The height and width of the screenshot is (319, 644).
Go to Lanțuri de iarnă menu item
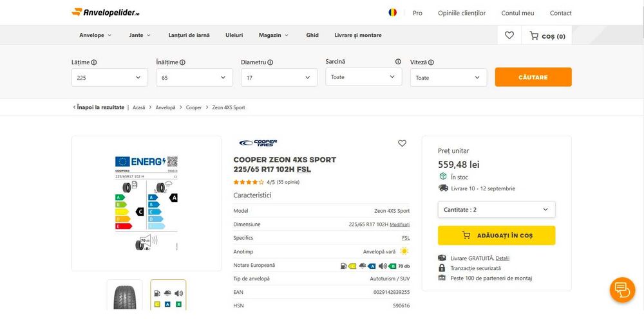[x=189, y=35]
